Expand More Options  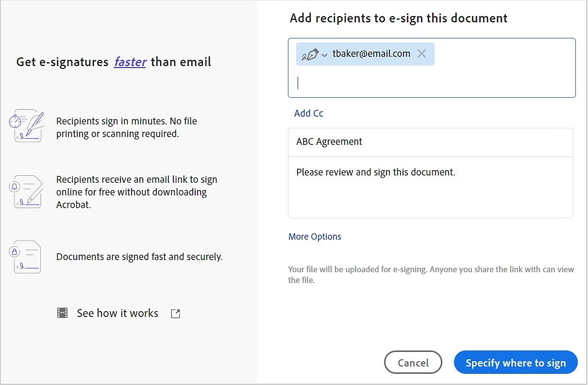click(315, 236)
